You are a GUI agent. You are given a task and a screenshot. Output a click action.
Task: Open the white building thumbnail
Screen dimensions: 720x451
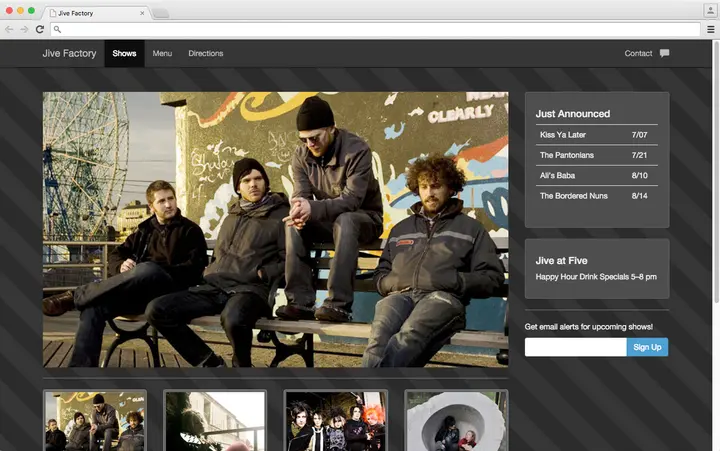point(215,421)
